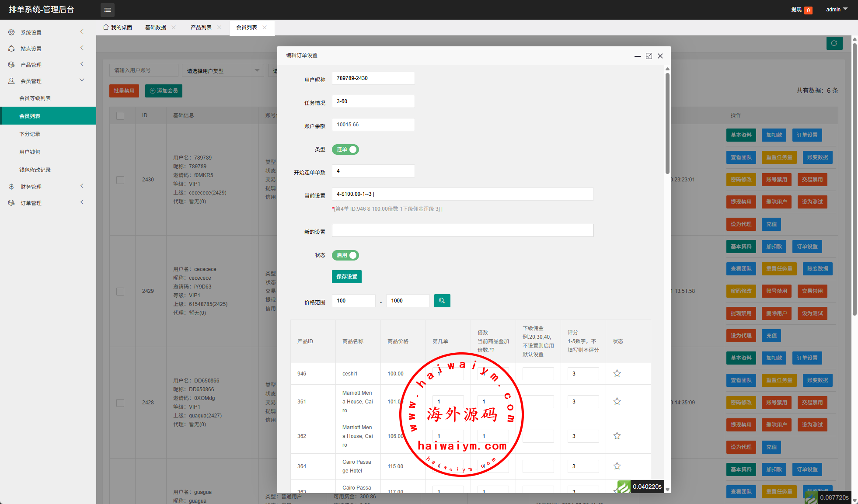The height and width of the screenshot is (504, 858).
Task: Click the price range search icon
Action: click(x=442, y=301)
